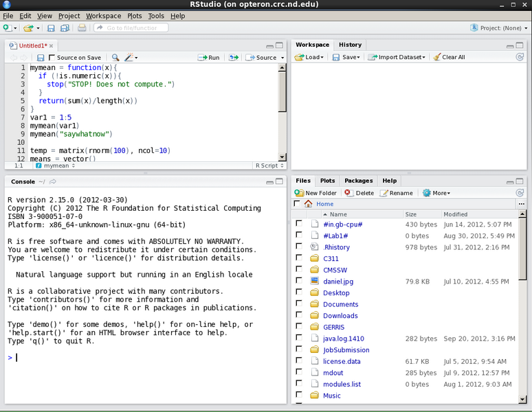Switch to the History tab
This screenshot has width=532, height=412.
[350, 45]
